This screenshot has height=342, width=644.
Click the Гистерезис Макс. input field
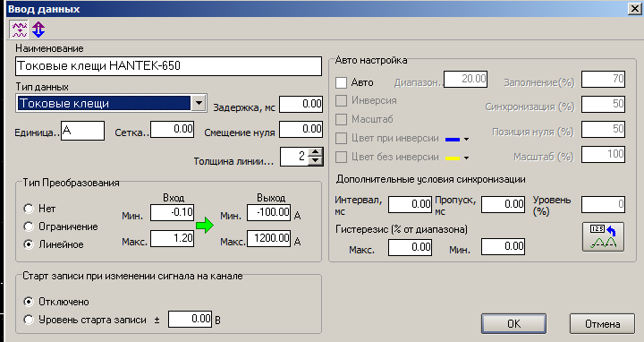click(410, 247)
